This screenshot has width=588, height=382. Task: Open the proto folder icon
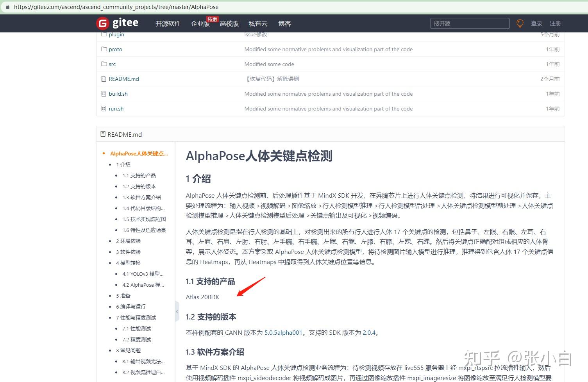[104, 49]
